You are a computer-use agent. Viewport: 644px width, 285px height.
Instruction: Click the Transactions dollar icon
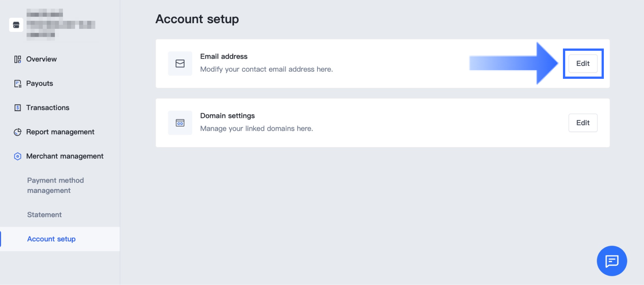click(x=17, y=108)
